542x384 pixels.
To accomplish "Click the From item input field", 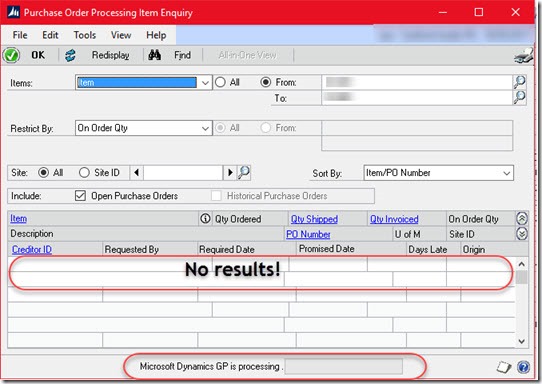I will [417, 82].
